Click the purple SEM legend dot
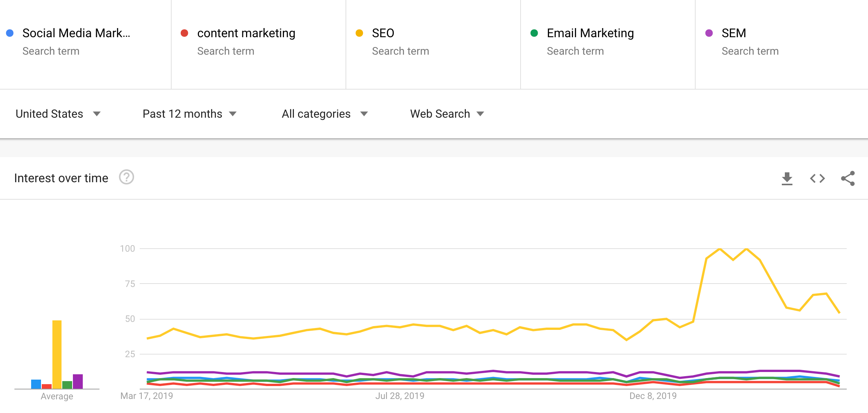This screenshot has width=868, height=413. pos(709,33)
